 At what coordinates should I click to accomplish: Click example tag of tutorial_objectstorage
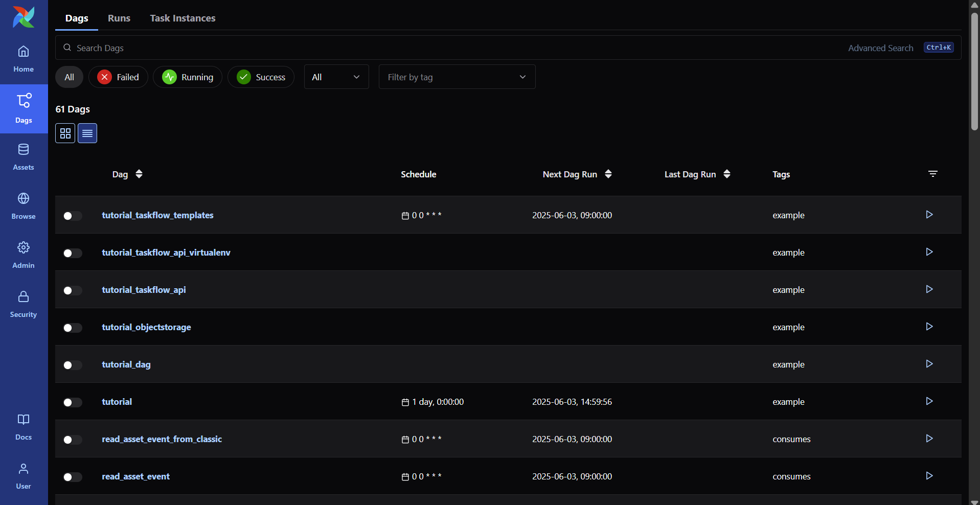tap(788, 327)
